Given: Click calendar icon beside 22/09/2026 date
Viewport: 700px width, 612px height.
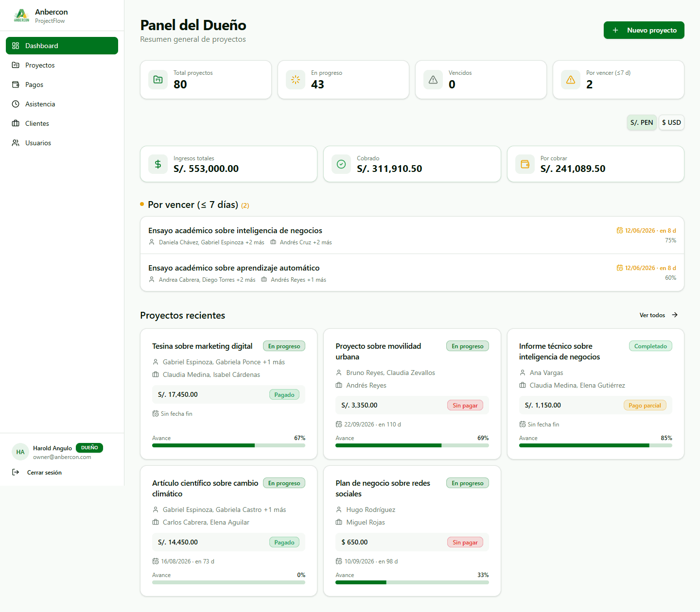Looking at the screenshot, I should pos(339,425).
